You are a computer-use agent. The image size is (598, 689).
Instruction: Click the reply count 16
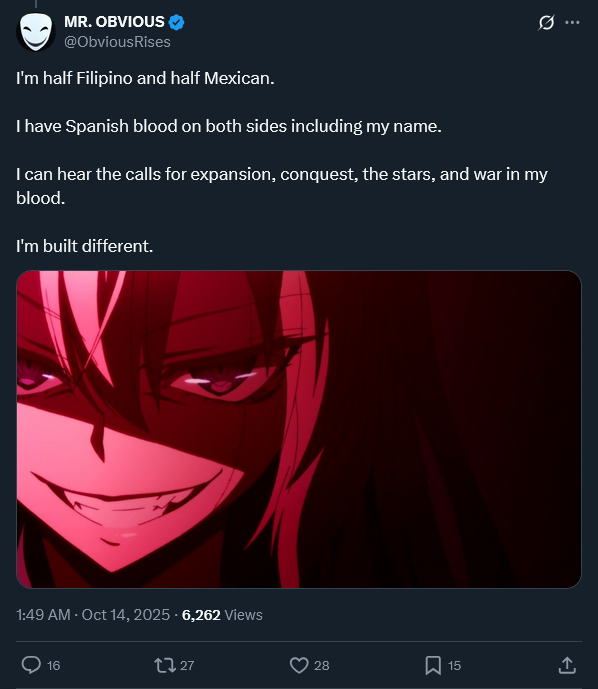[x=53, y=665]
